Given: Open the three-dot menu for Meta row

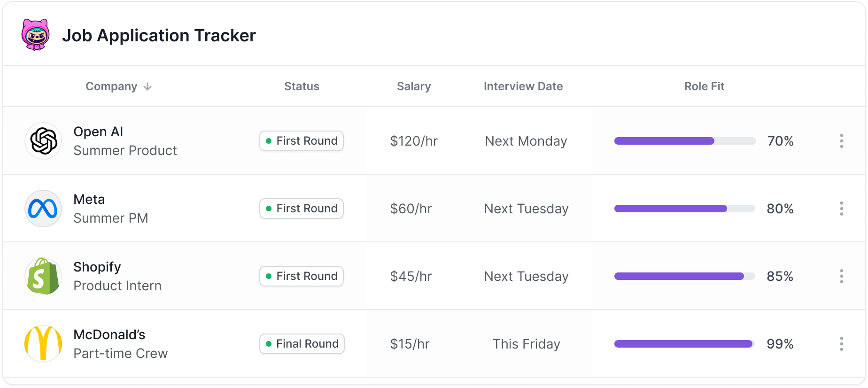Looking at the screenshot, I should coord(841,209).
